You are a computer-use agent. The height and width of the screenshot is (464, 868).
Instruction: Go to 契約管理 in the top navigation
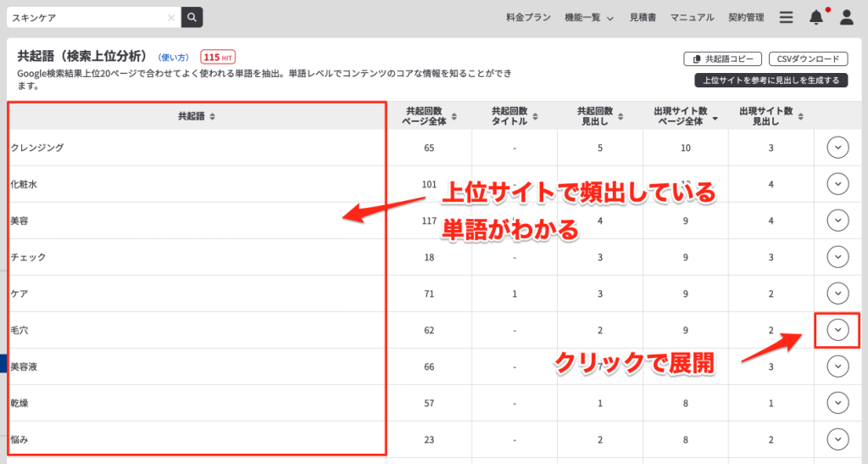[745, 17]
